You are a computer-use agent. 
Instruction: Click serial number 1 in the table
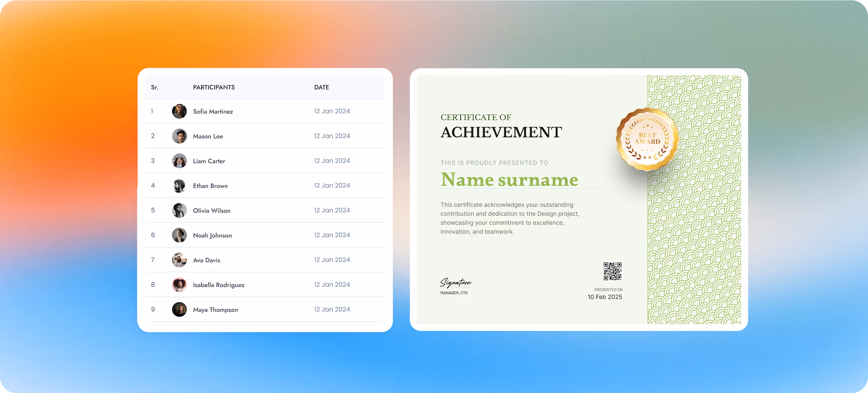click(x=152, y=111)
